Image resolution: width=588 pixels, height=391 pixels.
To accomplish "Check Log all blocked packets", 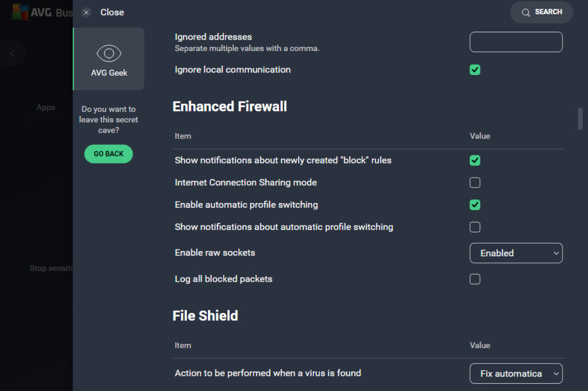I will (475, 279).
